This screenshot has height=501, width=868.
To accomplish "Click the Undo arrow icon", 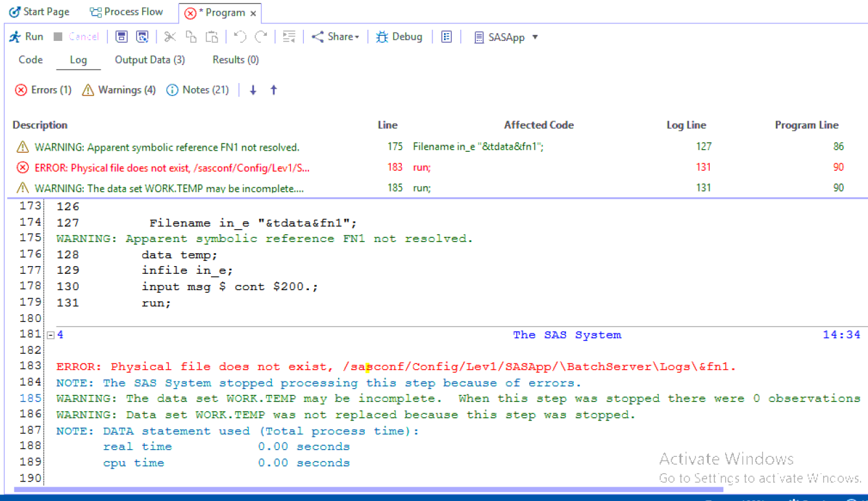I will pos(240,37).
